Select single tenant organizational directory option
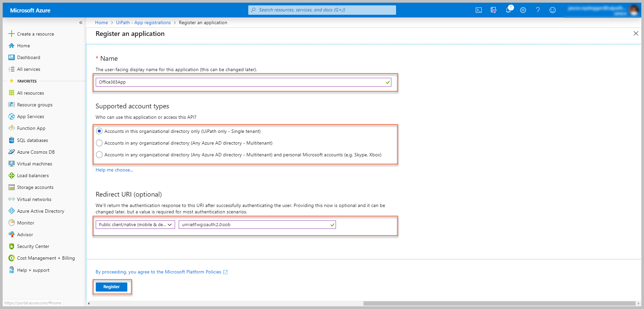The width and height of the screenshot is (644, 309). 99,131
